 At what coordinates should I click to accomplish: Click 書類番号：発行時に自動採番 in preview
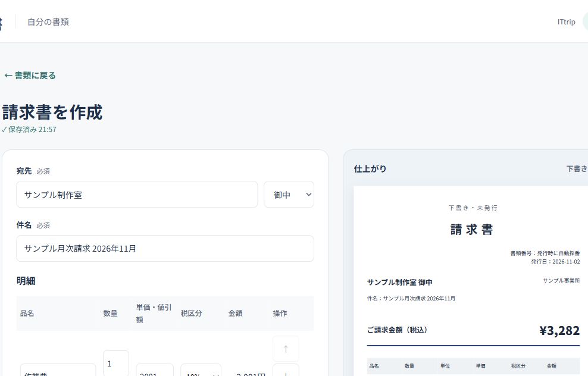[545, 253]
